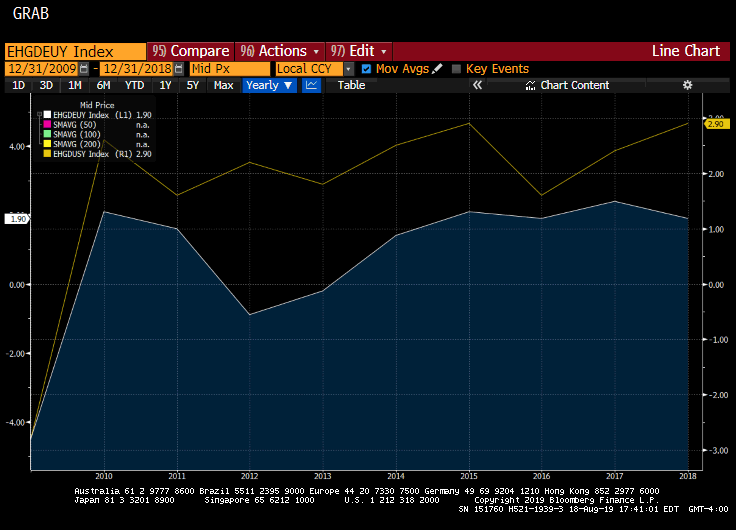Click the EHGDUSY Index (R1) legend label
The width and height of the screenshot is (736, 530).
tap(93, 154)
